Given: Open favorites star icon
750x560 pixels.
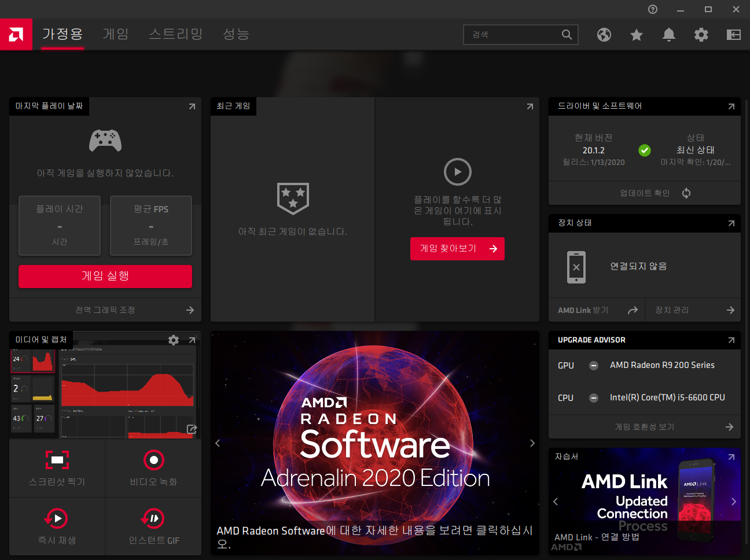Looking at the screenshot, I should coord(637,35).
